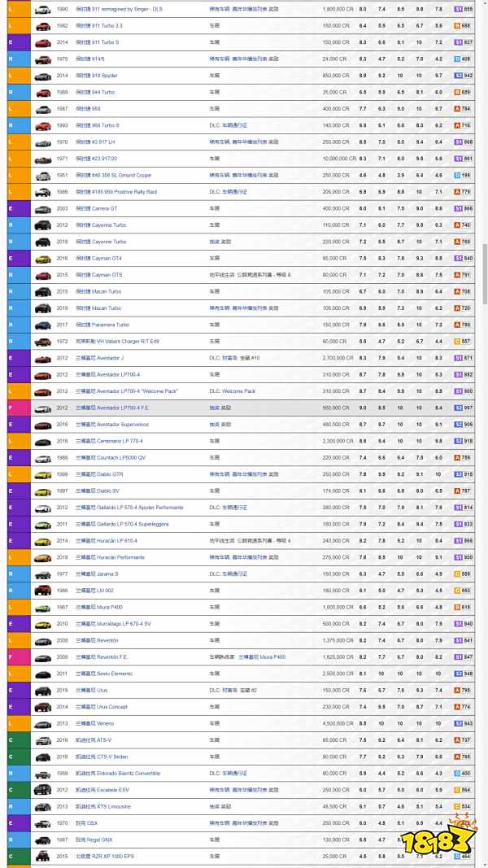
Task: Click the Diablo GTR car thumbnail
Action: point(42,474)
